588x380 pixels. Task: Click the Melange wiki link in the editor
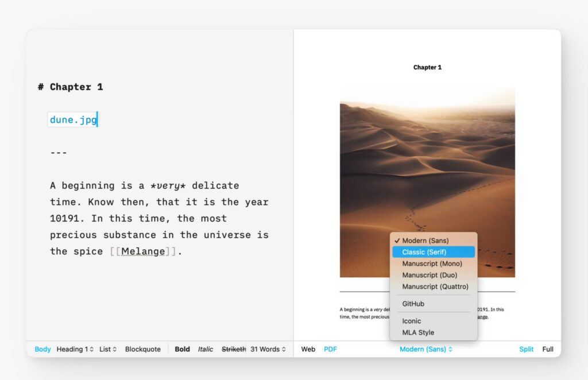144,251
